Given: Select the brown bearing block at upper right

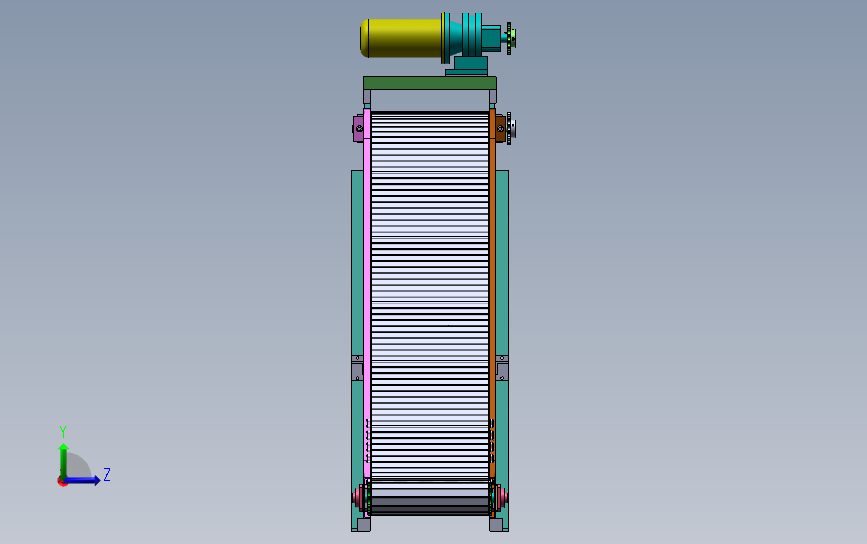Looking at the screenshot, I should tap(500, 128).
